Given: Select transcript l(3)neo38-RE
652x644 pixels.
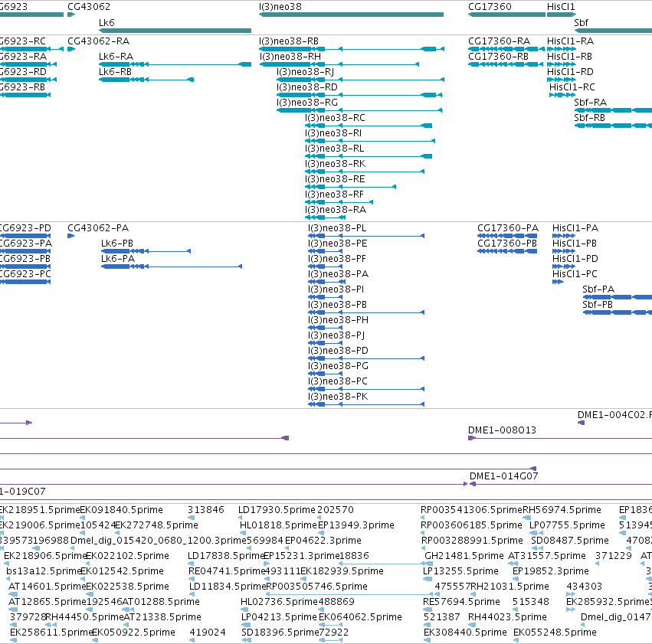Looking at the screenshot, I should [335, 179].
